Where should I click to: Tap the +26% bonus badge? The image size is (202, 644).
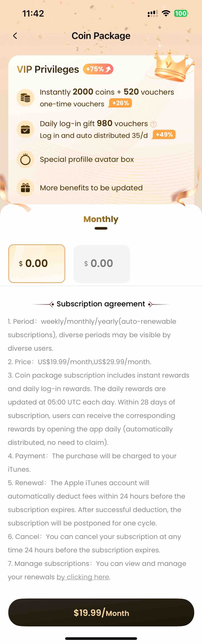[x=120, y=103]
